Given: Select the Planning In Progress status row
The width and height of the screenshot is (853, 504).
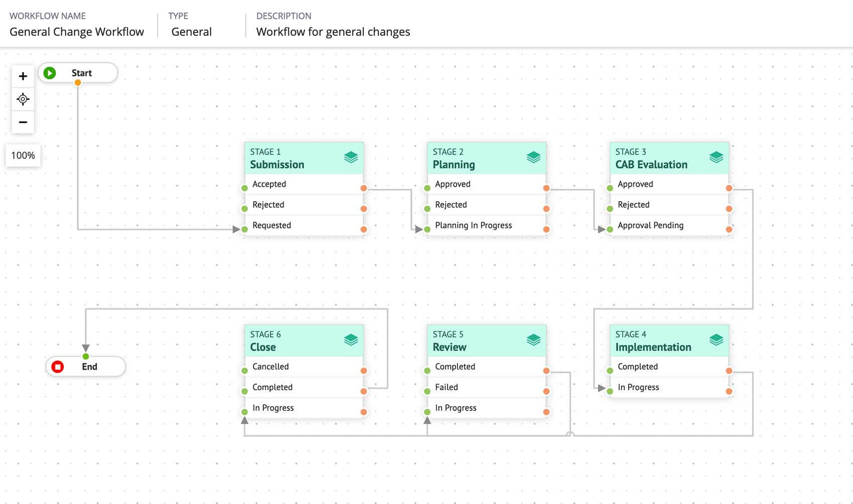Looking at the screenshot, I should tap(473, 225).
